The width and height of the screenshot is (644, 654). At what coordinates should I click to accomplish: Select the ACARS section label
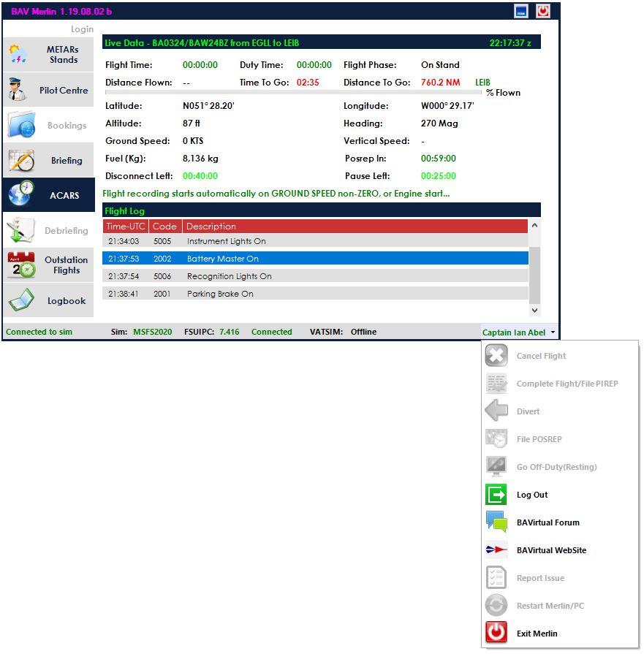64,195
